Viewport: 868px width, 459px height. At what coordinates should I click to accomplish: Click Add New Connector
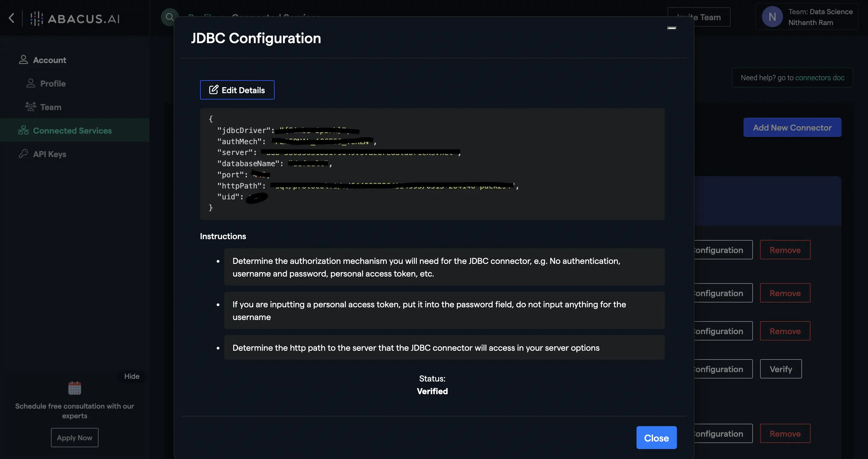(792, 128)
